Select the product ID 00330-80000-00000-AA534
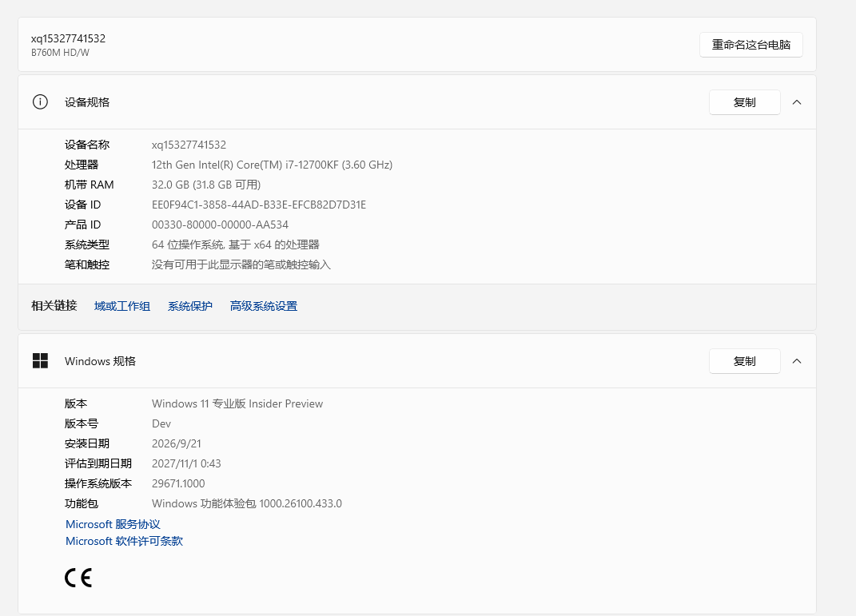856x616 pixels. point(220,225)
